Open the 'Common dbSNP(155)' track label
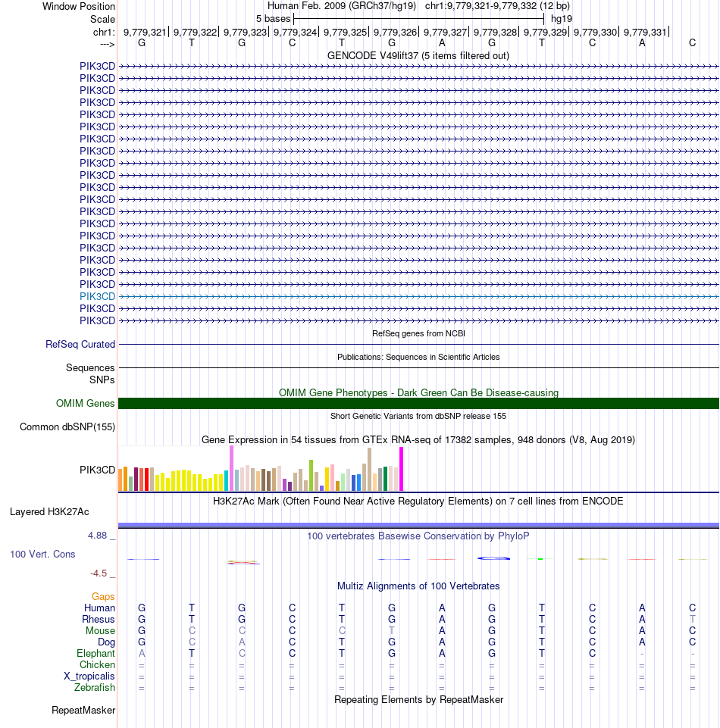Viewport: 720px width, 728px height. click(67, 426)
